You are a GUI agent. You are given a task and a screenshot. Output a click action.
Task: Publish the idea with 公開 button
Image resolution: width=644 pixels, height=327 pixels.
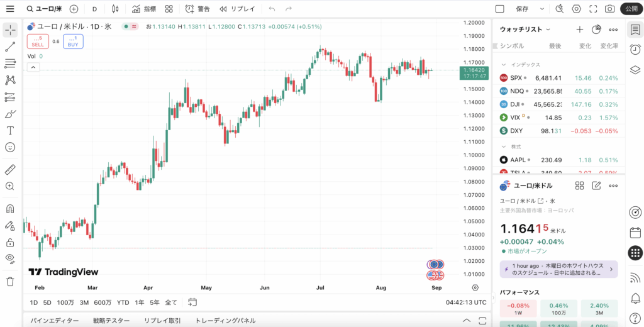(631, 9)
